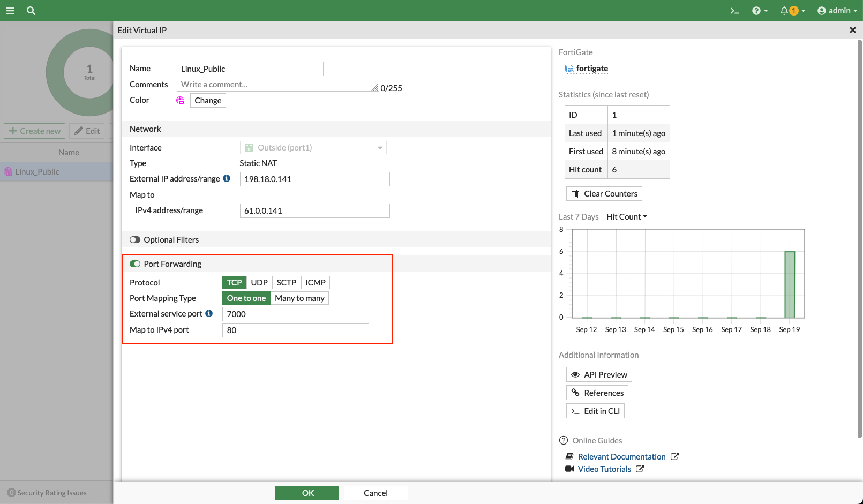Choose the ICMP protocol tab
Viewport: 863px width, 504px height.
[315, 282]
